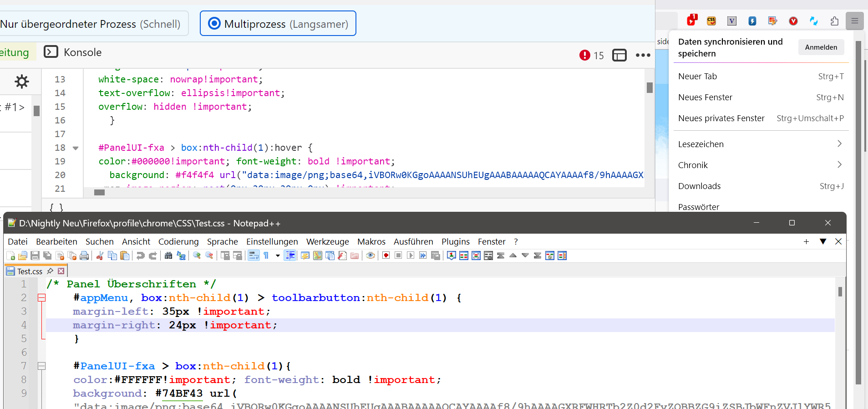
Task: Click the Find binoculars icon in Notepad++
Action: pos(168,256)
